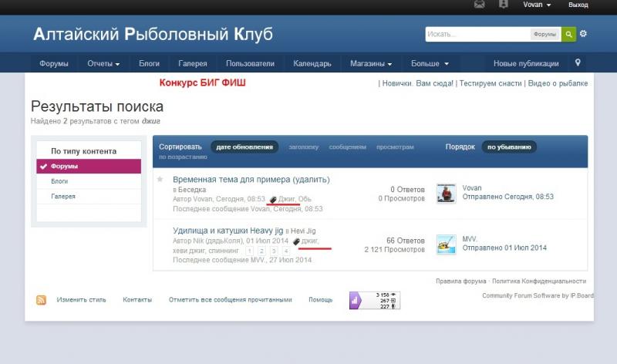Expand the Vovan user dropdown
The width and height of the screenshot is (617, 364).
(537, 5)
